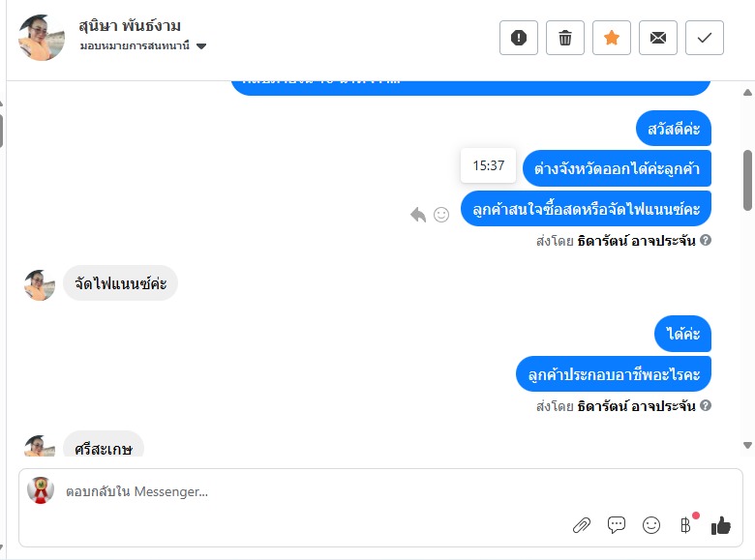Viewport: 755px width, 560px height.
Task: Mark conversation unread with envelope icon
Action: 658,38
